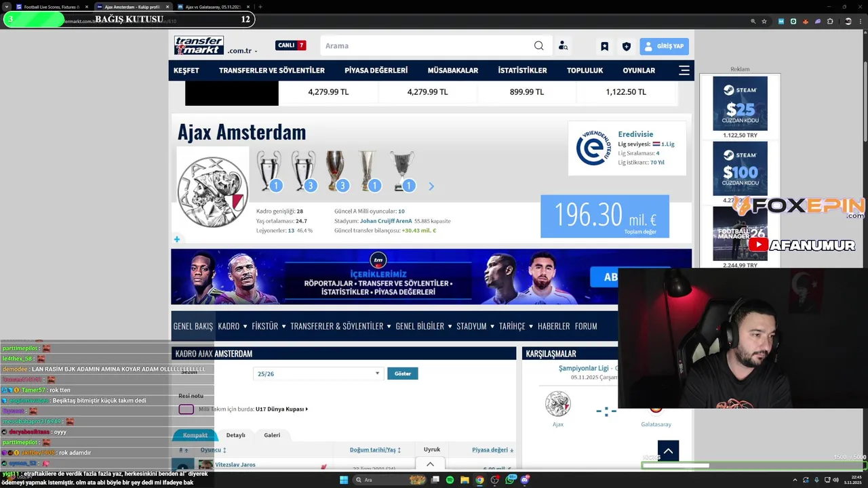The height and width of the screenshot is (488, 868).
Task: Close the Football Live Scores tab
Action: pos(86,7)
